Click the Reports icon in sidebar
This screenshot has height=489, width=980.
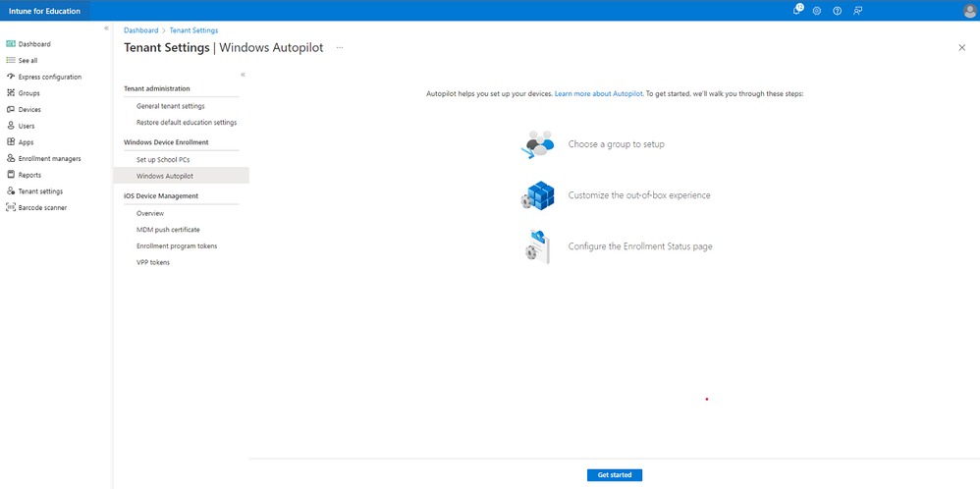point(11,175)
